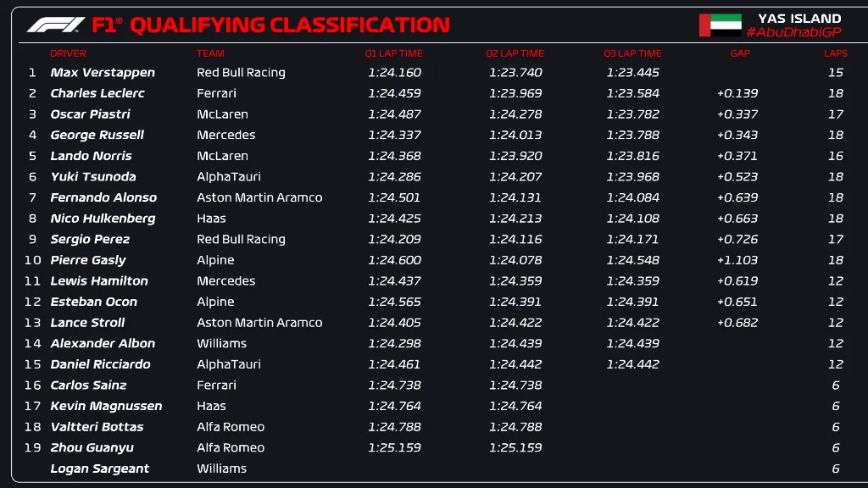Select Oscar Piastri's name

pos(92,114)
